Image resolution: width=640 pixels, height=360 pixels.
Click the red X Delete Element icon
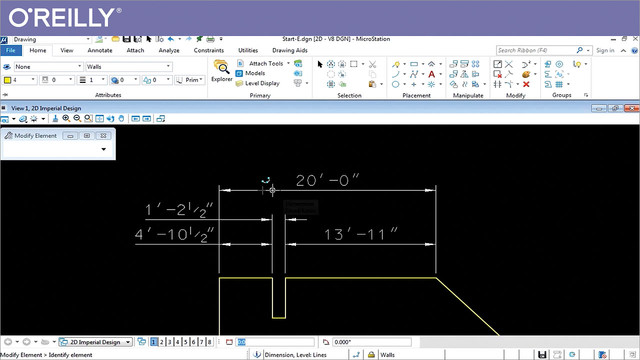[x=526, y=84]
